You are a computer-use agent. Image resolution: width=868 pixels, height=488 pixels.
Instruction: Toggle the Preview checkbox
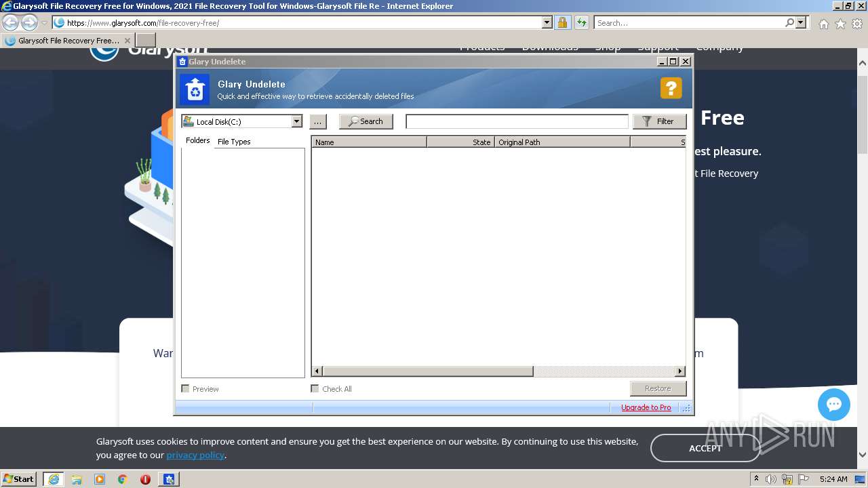(185, 388)
